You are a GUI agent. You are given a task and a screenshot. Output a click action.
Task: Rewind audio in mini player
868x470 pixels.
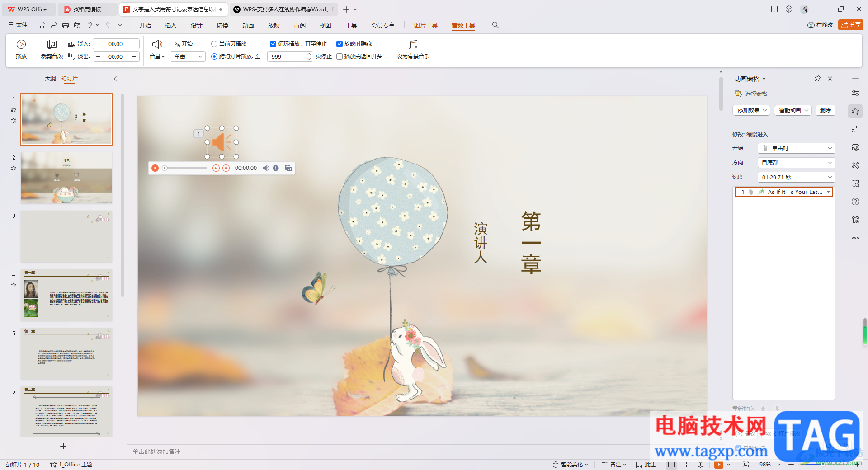(x=216, y=168)
